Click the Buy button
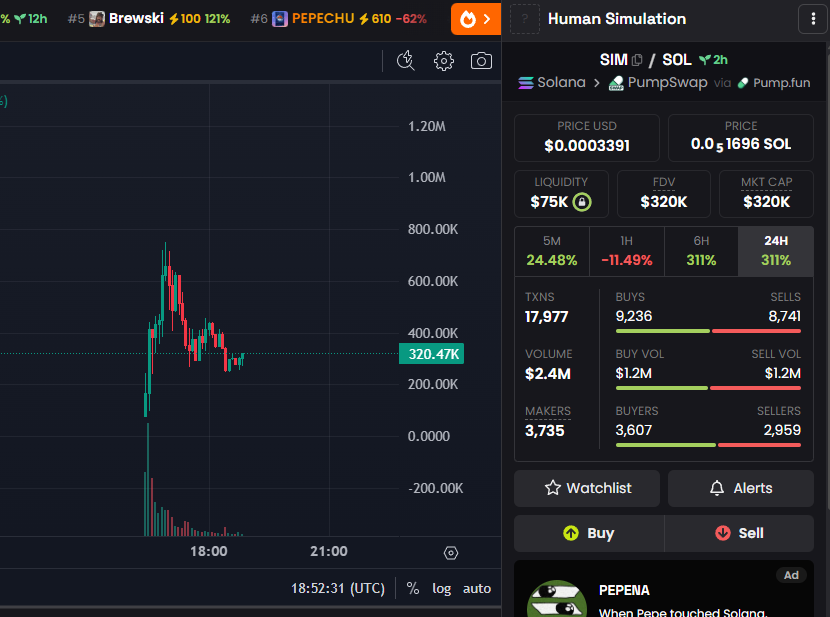Viewport: 830px width, 617px height. (589, 533)
